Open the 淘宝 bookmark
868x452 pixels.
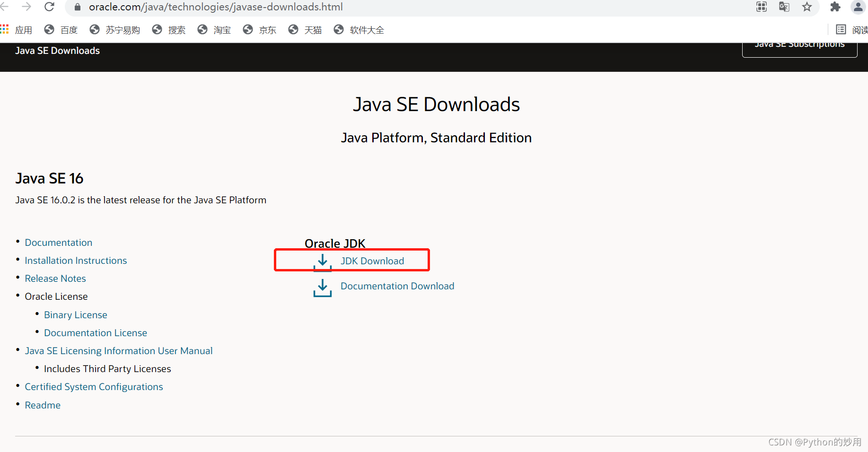tap(214, 30)
